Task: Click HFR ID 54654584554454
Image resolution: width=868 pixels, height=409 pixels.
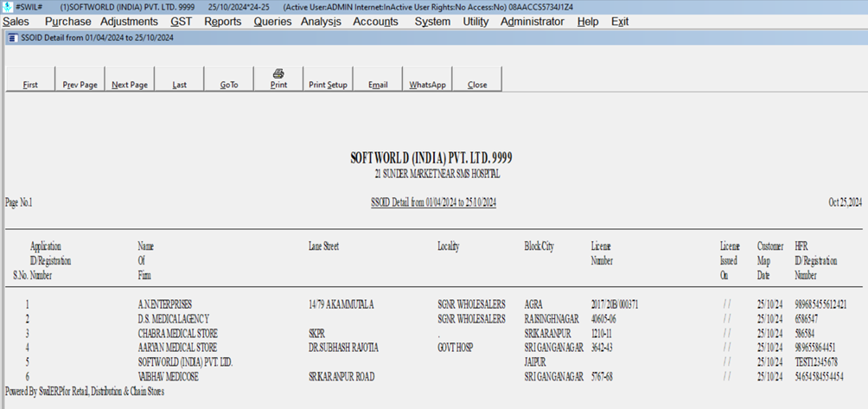Action: point(820,376)
